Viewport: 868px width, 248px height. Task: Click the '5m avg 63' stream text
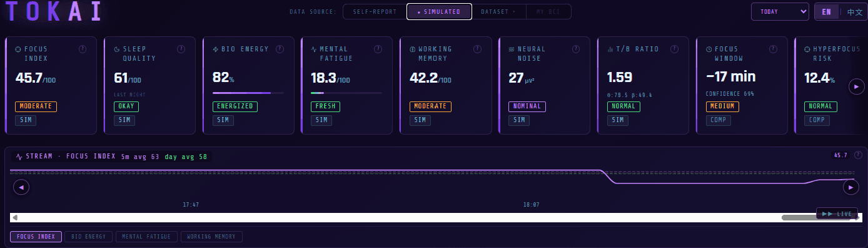tap(141, 157)
